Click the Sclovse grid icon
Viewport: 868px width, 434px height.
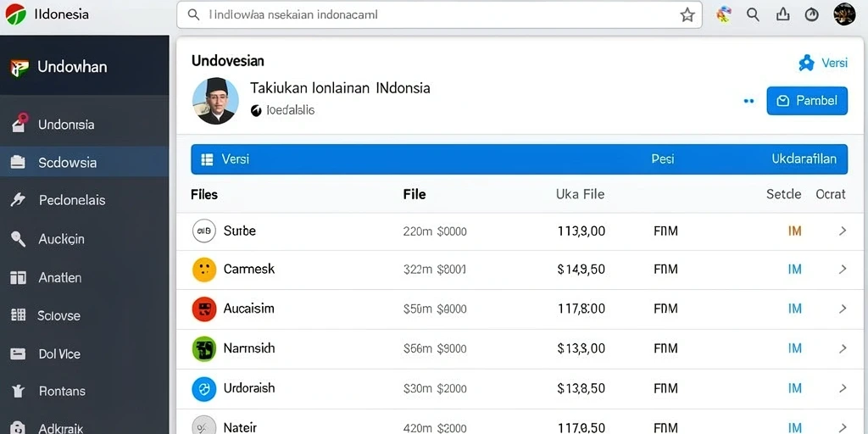pyautogui.click(x=19, y=315)
